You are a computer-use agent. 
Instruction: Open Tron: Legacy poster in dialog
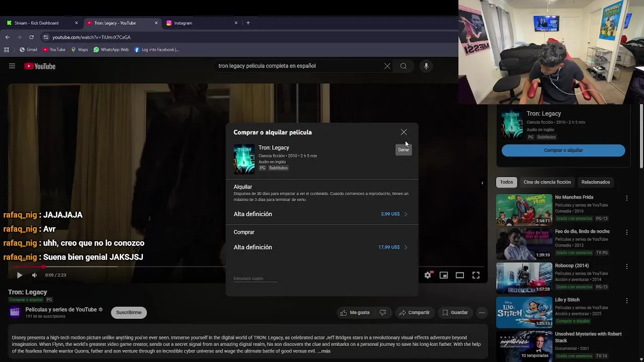tap(244, 159)
